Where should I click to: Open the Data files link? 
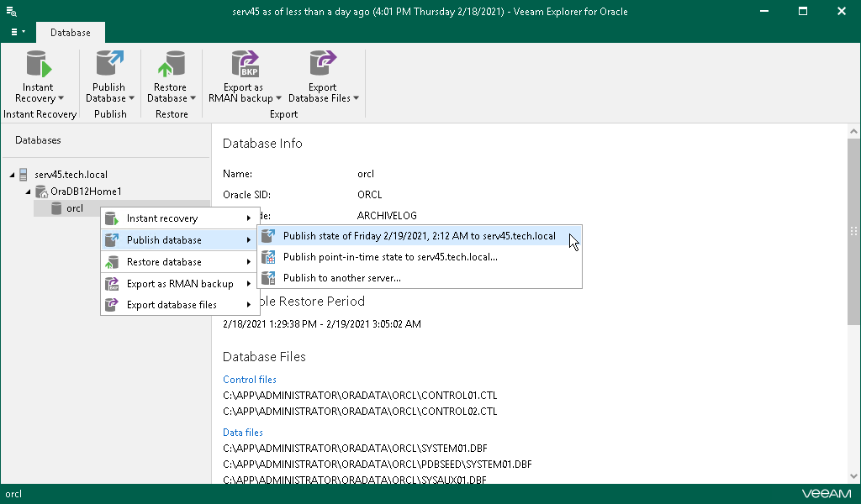point(243,433)
